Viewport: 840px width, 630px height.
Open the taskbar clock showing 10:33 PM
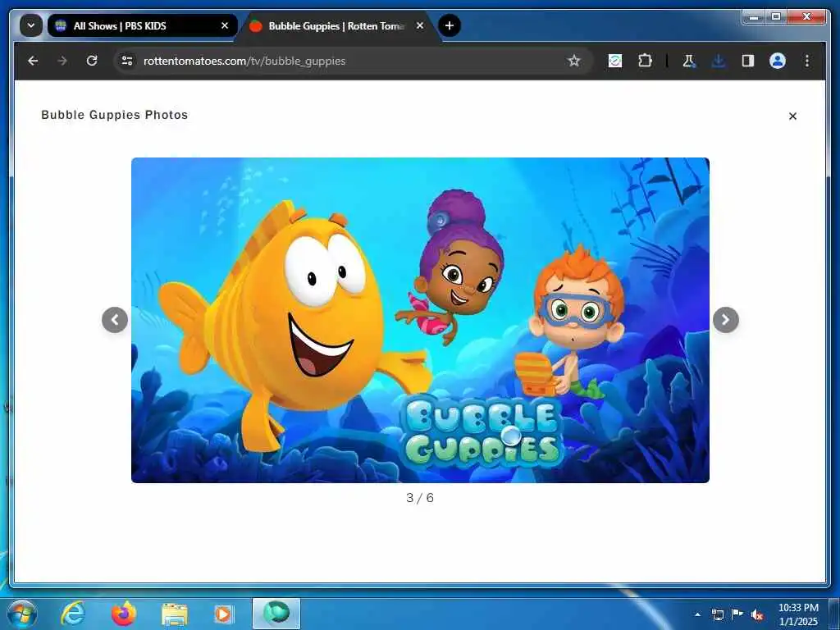coord(798,614)
